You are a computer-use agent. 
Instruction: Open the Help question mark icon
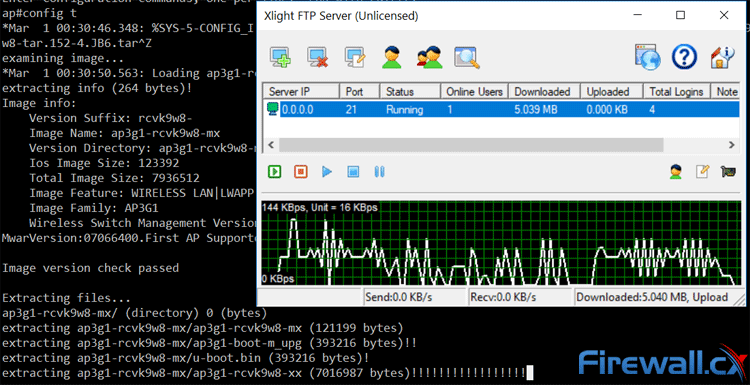pos(684,57)
